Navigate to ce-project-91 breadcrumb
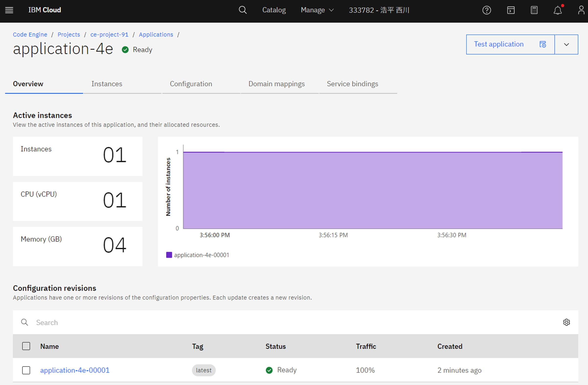588x385 pixels. [109, 35]
